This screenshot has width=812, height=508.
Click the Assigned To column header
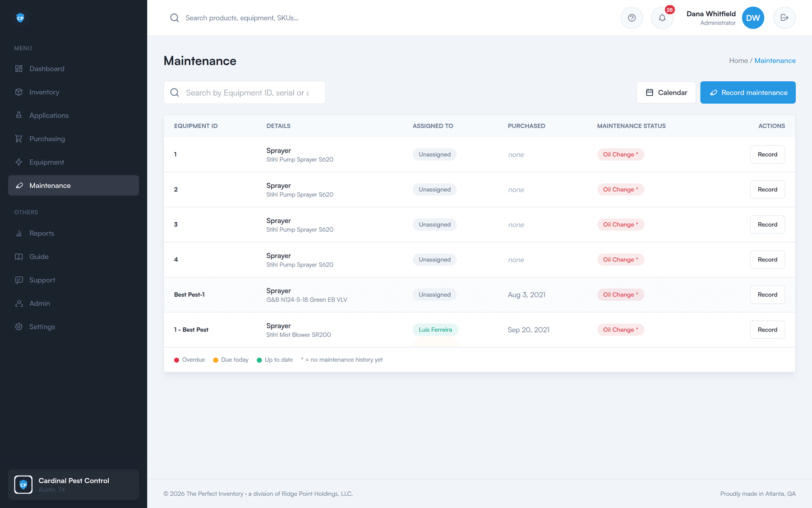(x=433, y=126)
